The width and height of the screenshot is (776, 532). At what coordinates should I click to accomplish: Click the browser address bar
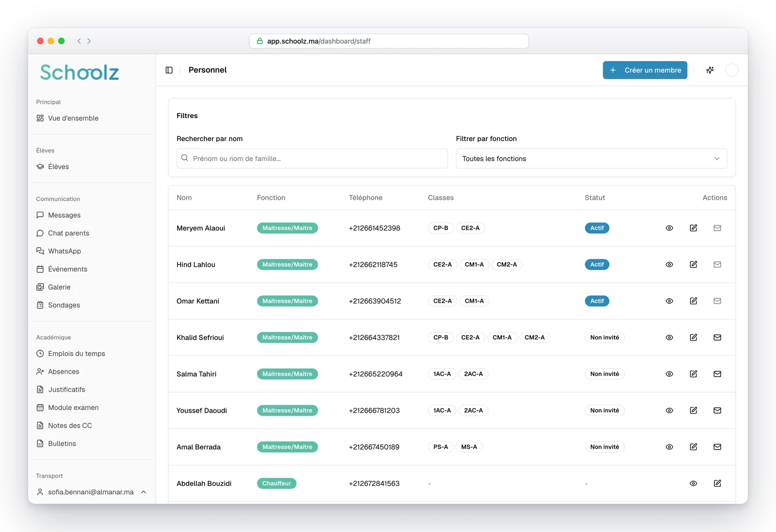tap(389, 41)
